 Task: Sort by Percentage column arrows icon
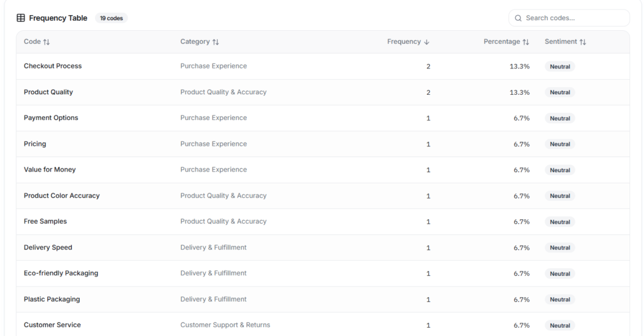[x=526, y=42]
